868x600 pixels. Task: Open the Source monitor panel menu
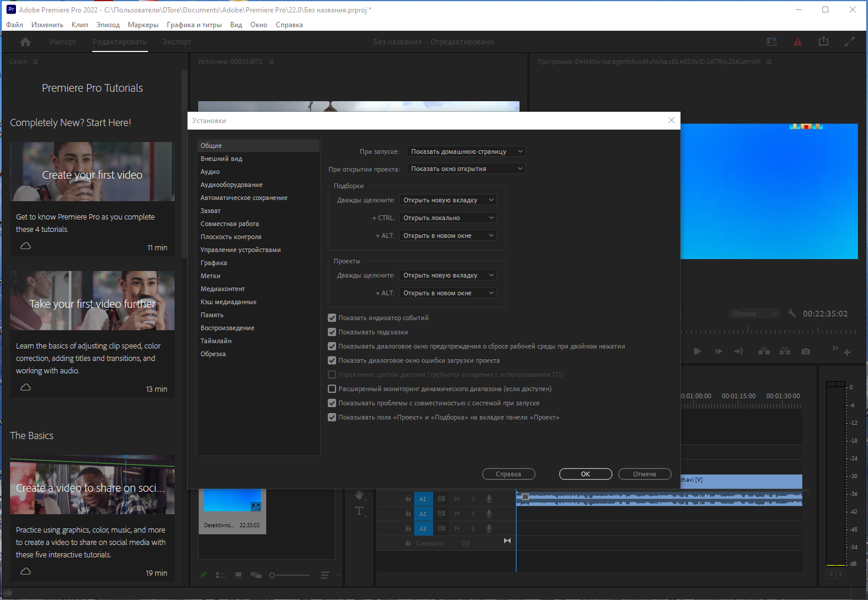[272, 62]
